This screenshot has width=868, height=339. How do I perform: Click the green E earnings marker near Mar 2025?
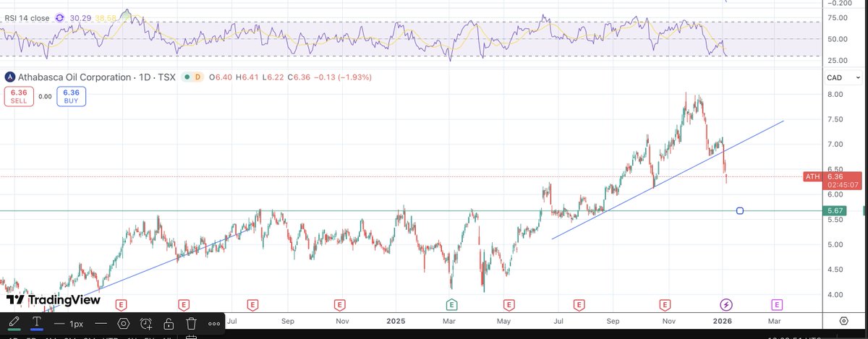coord(451,304)
